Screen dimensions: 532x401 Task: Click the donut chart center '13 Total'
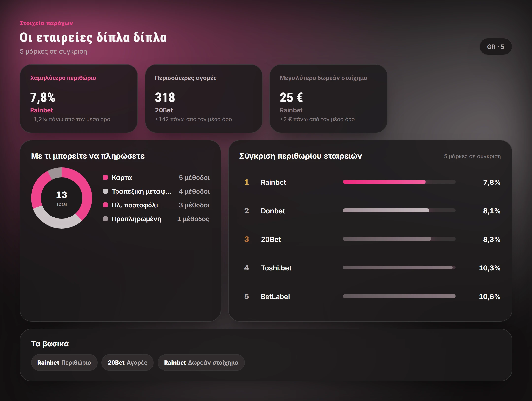coord(62,198)
